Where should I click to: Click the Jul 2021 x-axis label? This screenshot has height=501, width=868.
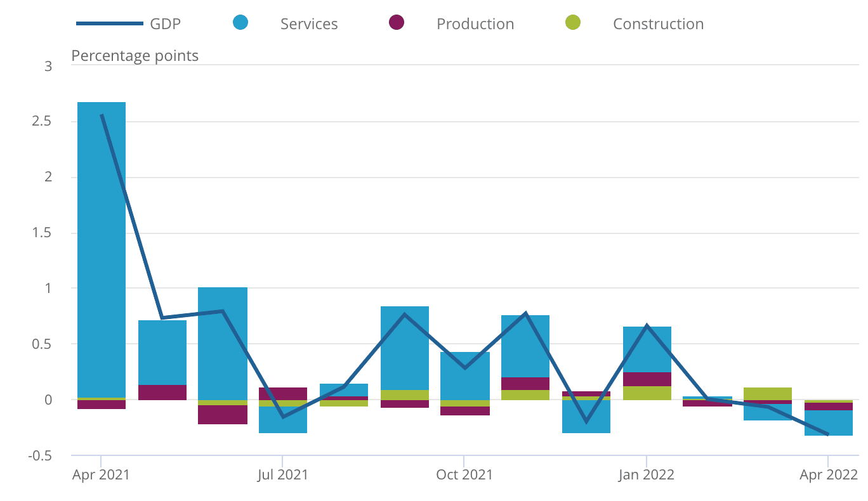[x=282, y=475]
